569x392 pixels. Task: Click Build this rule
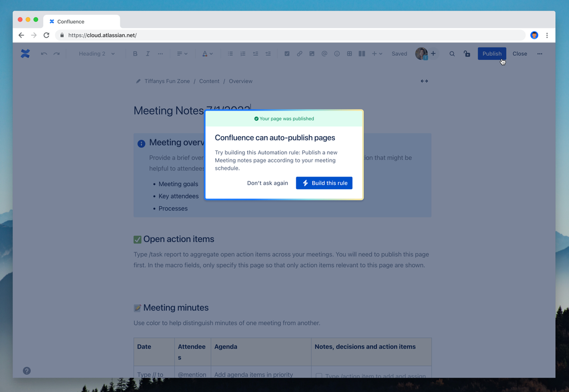click(324, 183)
